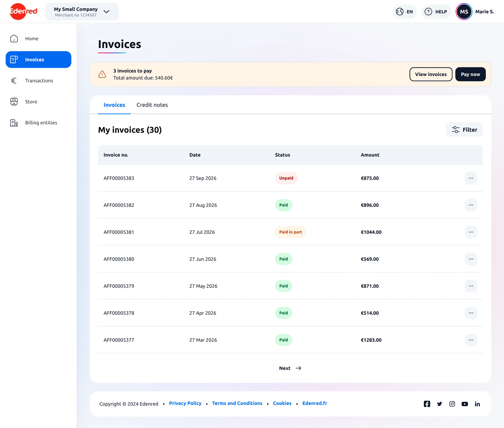Open the Filter options
Image resolution: width=504 pixels, height=428 pixels.
[x=464, y=130]
